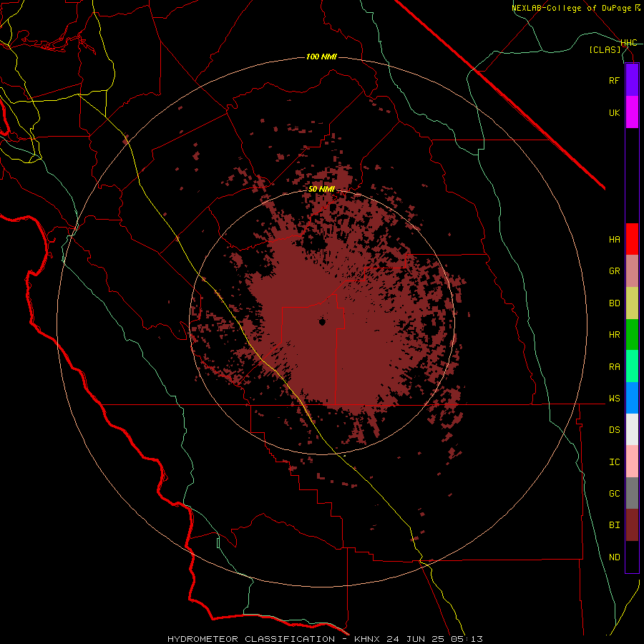Click the purple RF color swatch
The height and width of the screenshot is (644, 644).
pyautogui.click(x=632, y=80)
